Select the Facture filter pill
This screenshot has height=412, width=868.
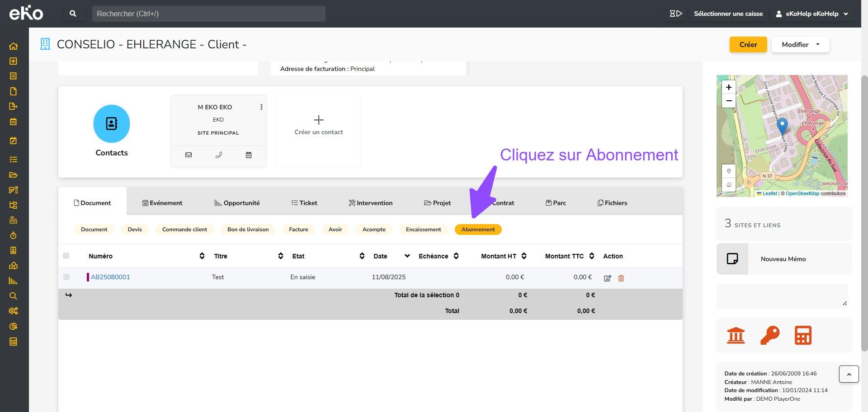point(298,229)
